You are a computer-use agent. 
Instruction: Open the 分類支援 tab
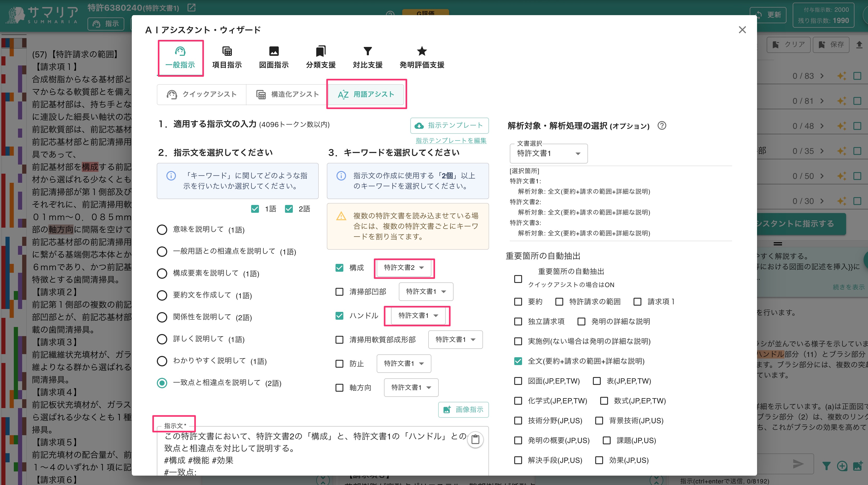point(320,58)
